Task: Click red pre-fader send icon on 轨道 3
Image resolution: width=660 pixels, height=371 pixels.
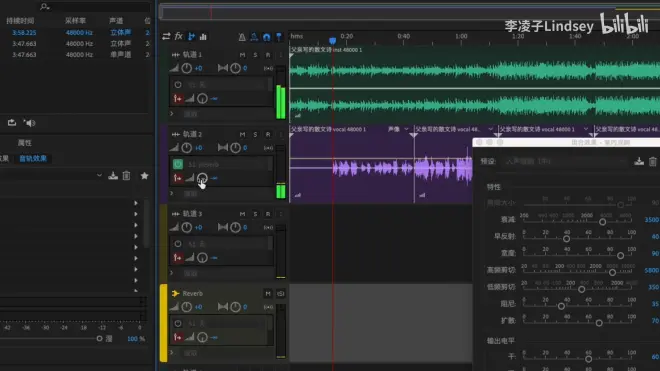Action: [178, 258]
